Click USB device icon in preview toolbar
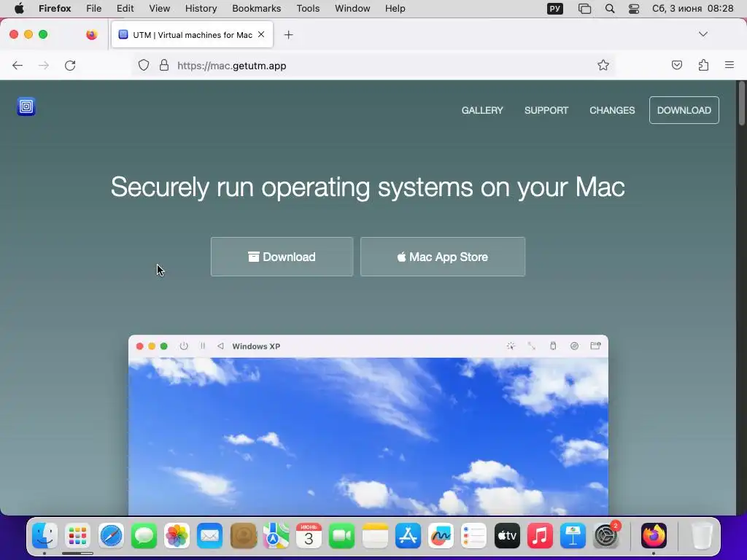Viewport: 747px width, 560px height. pos(553,346)
